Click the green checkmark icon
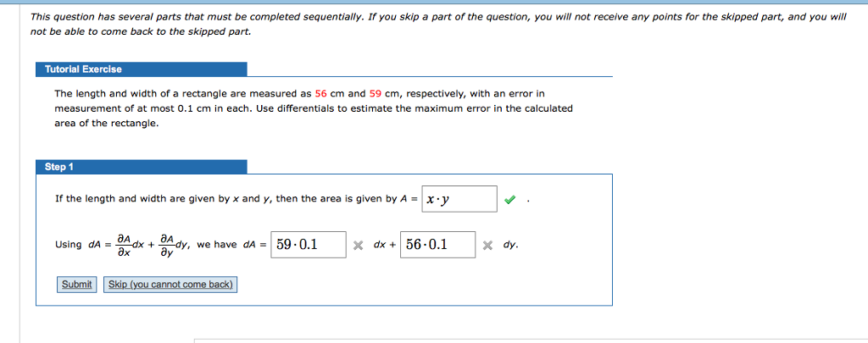The image size is (868, 343). (x=509, y=201)
